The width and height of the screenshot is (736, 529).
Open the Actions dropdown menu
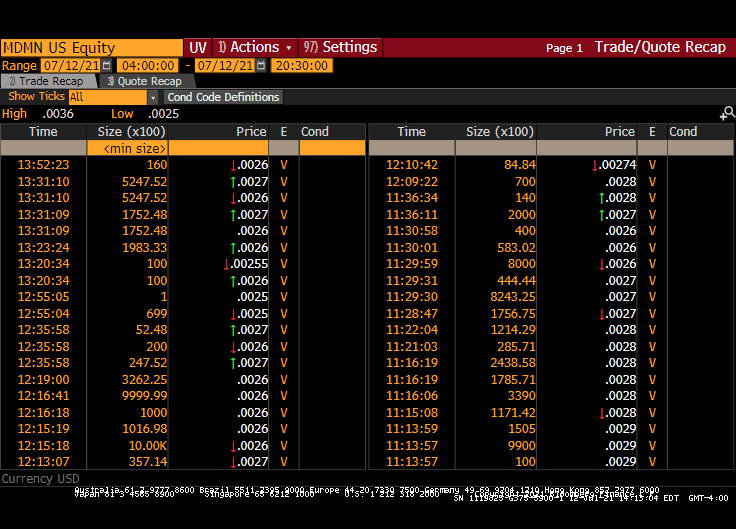tap(254, 47)
